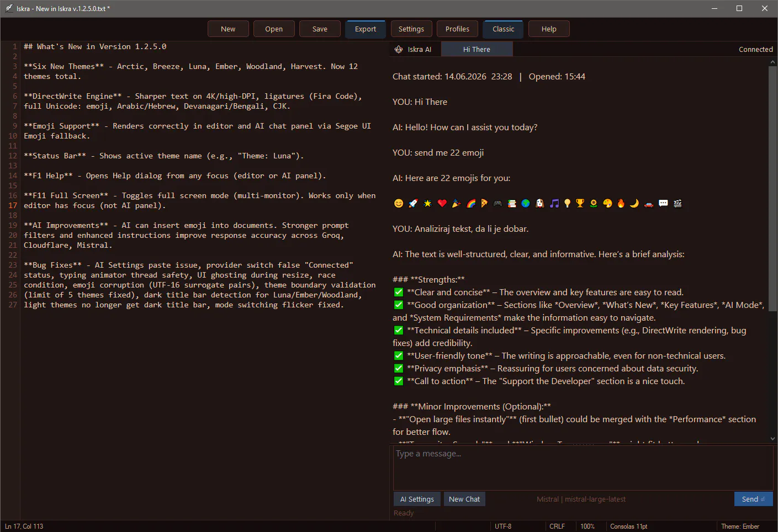The width and height of the screenshot is (778, 532).
Task: Select the 'Hi There' chat tab
Action: pyautogui.click(x=477, y=49)
